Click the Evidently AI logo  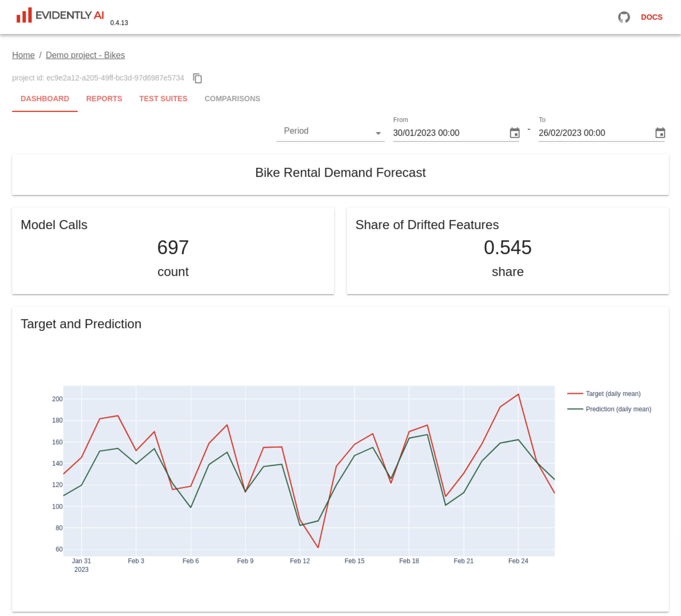point(60,16)
